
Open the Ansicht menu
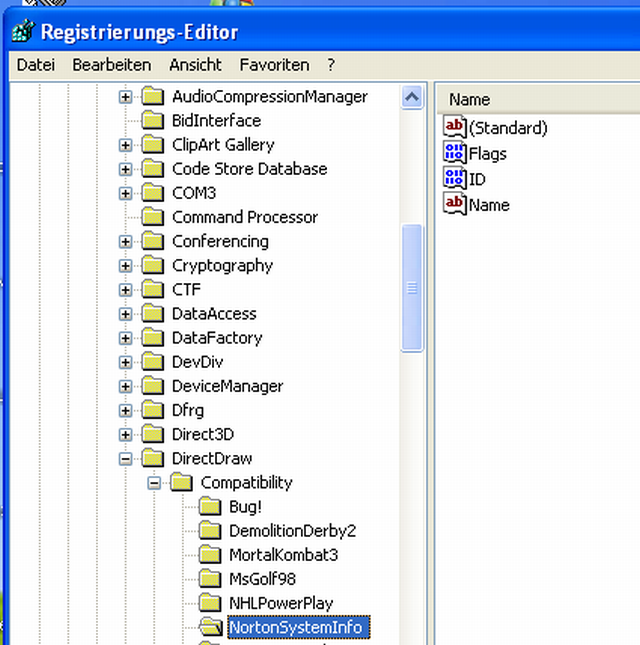click(195, 65)
